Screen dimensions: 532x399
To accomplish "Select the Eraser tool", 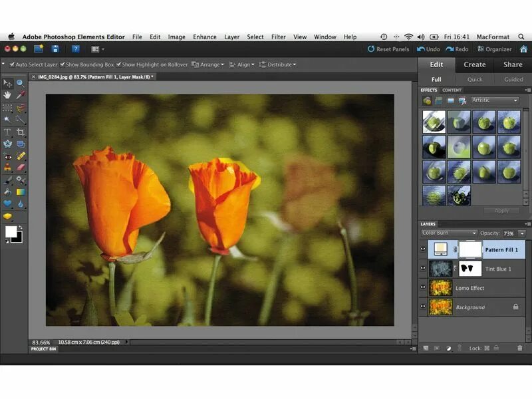I will click(21, 168).
